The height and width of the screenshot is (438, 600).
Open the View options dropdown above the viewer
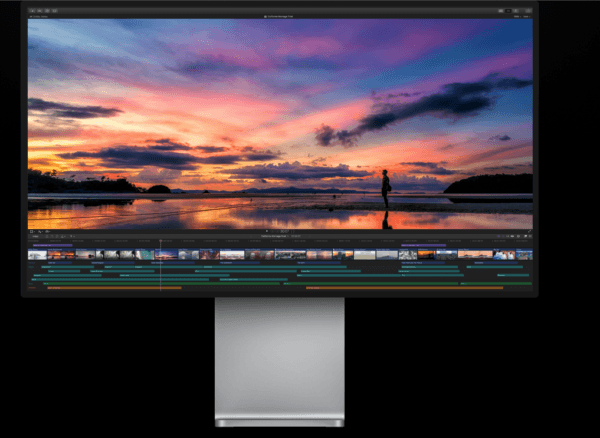(527, 16)
